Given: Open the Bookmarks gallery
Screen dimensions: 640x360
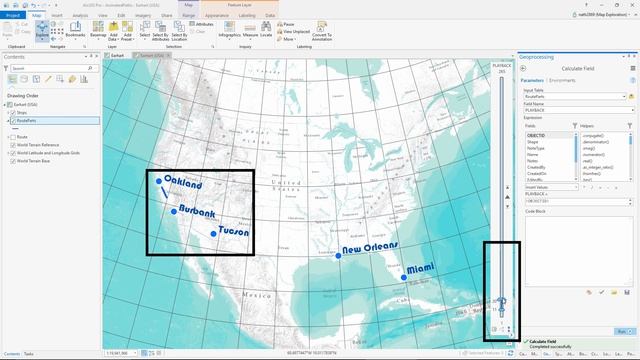Looking at the screenshot, I should [x=75, y=30].
